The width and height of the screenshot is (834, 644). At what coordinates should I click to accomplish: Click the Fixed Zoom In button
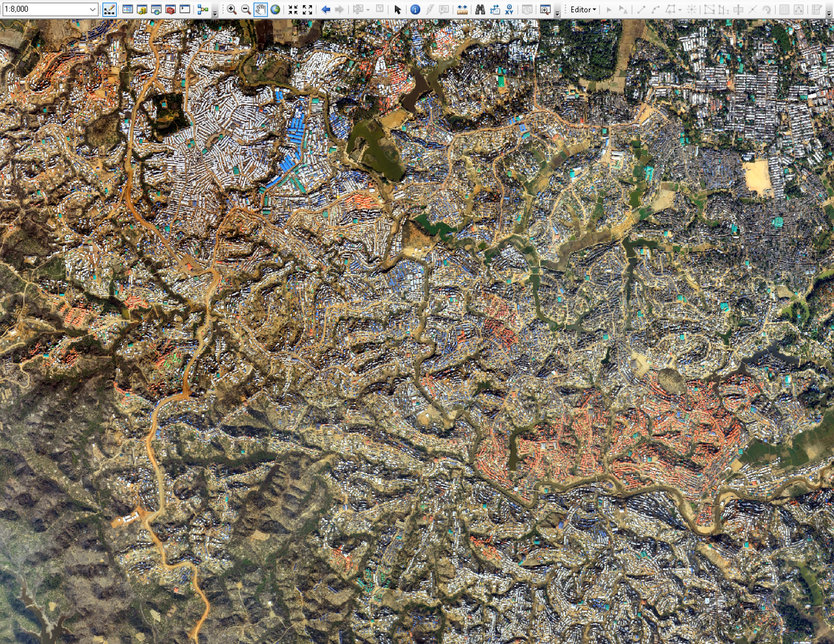coord(293,10)
